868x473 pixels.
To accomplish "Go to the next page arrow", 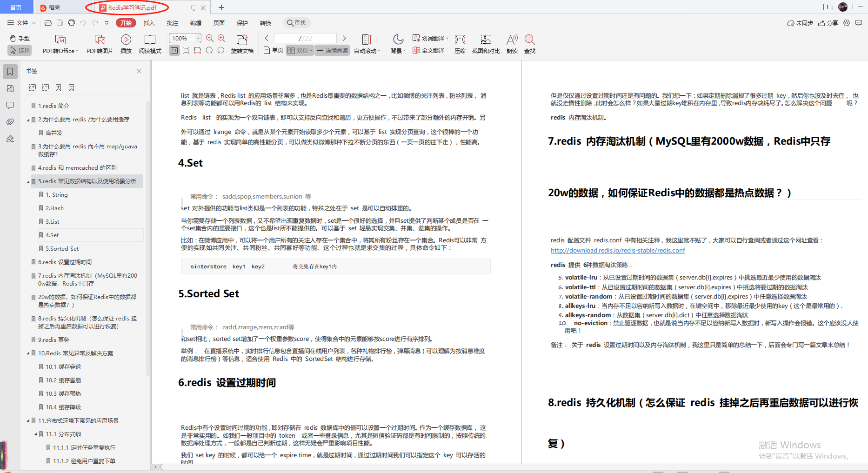I will point(344,39).
